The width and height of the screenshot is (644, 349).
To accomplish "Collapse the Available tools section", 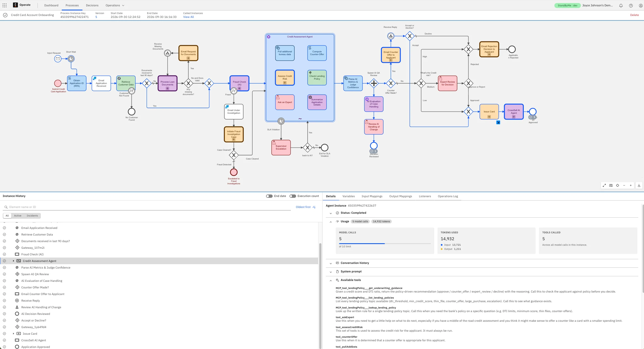I will point(331,280).
